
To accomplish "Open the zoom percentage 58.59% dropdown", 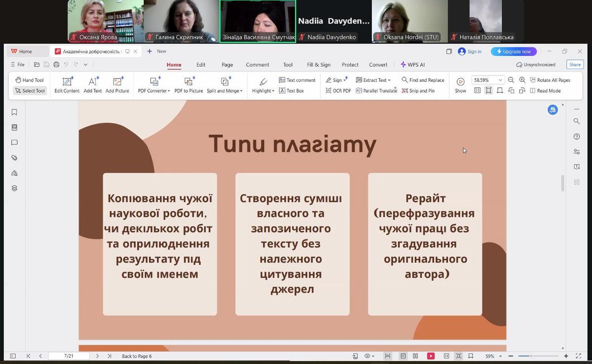I will [x=500, y=80].
